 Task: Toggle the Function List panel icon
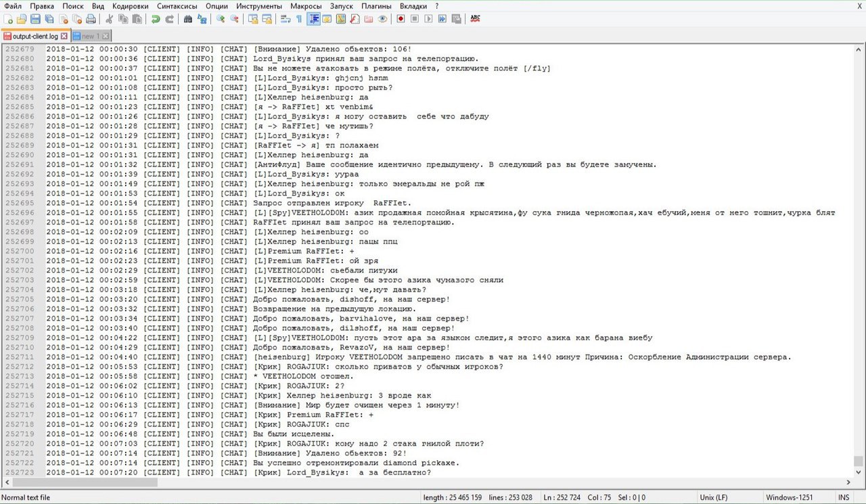coord(355,19)
